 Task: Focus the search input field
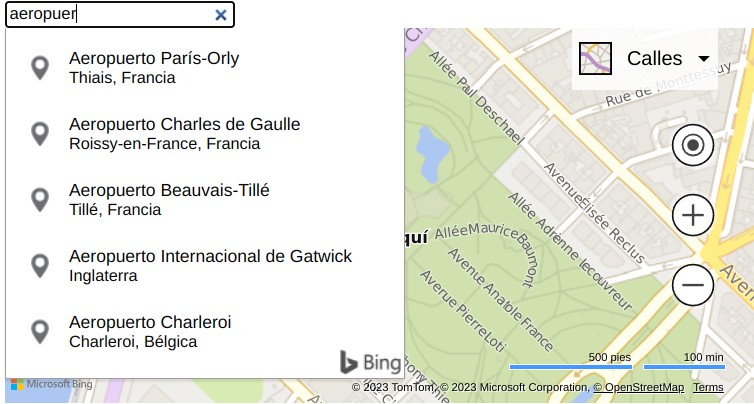pyautogui.click(x=108, y=15)
